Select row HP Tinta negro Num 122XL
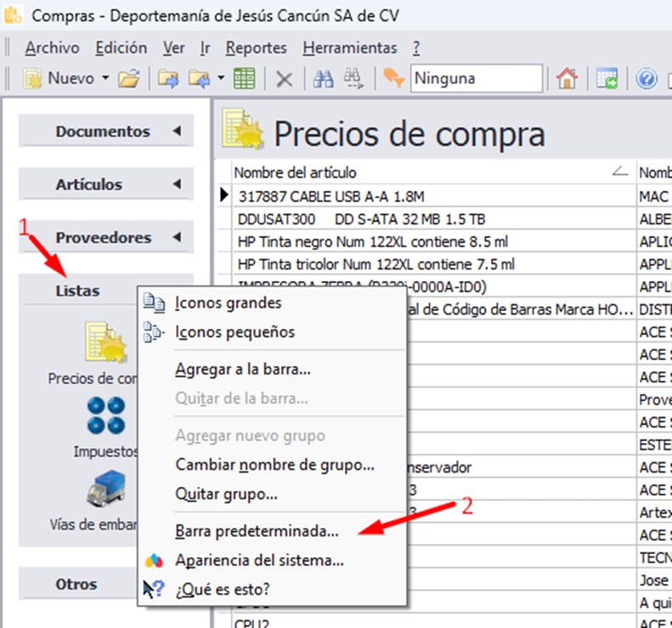The width and height of the screenshot is (672, 628). click(x=433, y=242)
